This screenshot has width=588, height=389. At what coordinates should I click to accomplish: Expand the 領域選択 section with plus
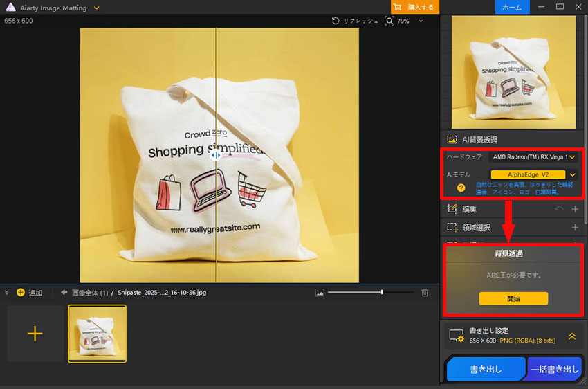tap(575, 227)
